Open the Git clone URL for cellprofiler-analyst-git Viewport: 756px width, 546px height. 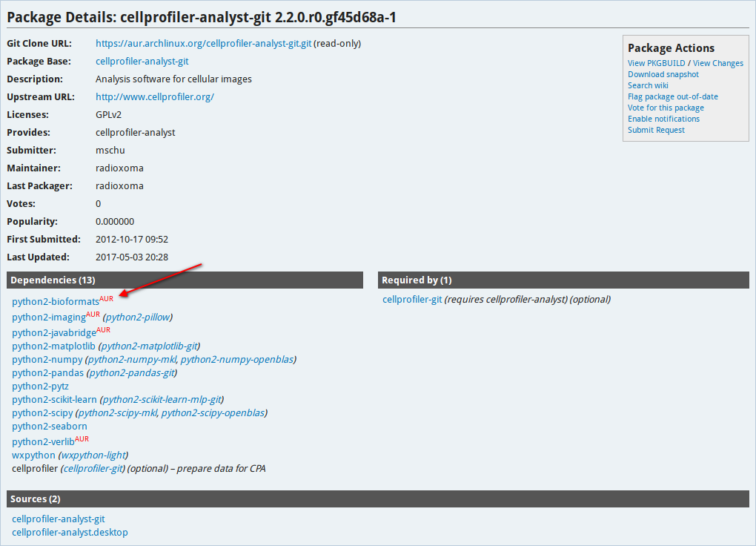tap(202, 43)
